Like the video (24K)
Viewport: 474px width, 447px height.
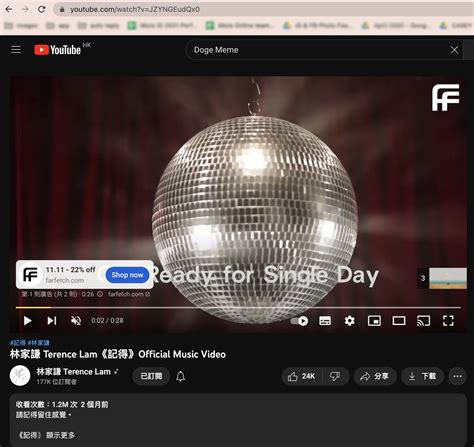pos(302,376)
